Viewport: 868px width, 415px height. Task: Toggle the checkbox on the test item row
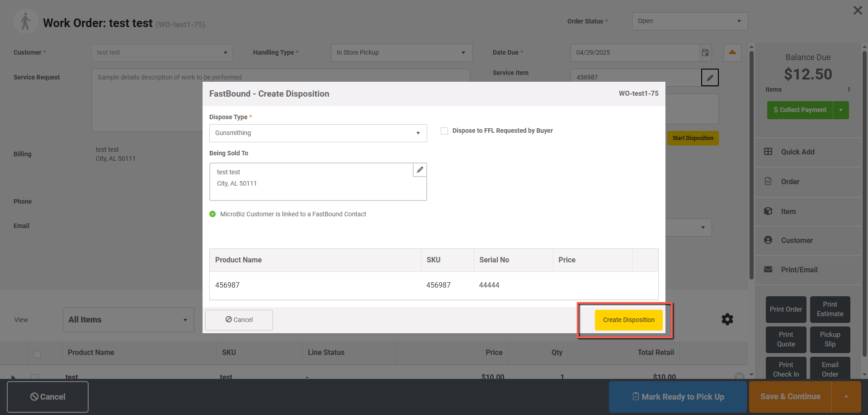[35, 376]
